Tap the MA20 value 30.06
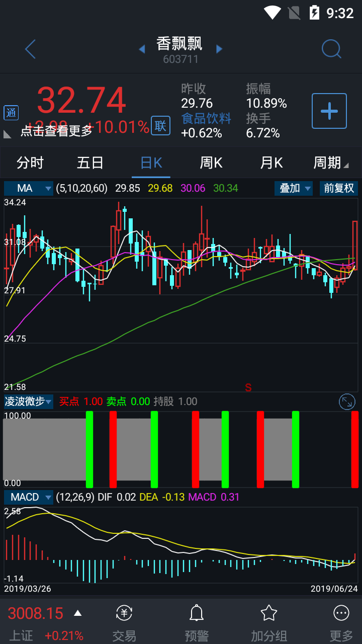 tap(193, 188)
